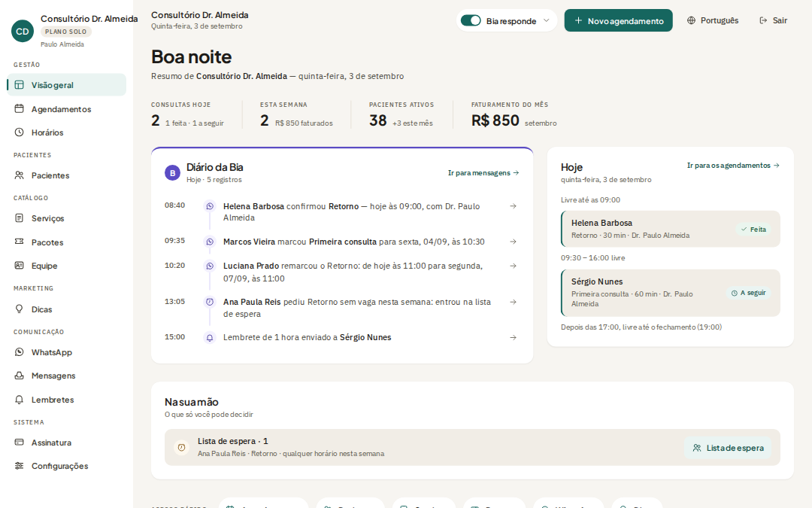The width and height of the screenshot is (812, 508).
Task: Click the Assinatura card icon
Action: pos(19,443)
